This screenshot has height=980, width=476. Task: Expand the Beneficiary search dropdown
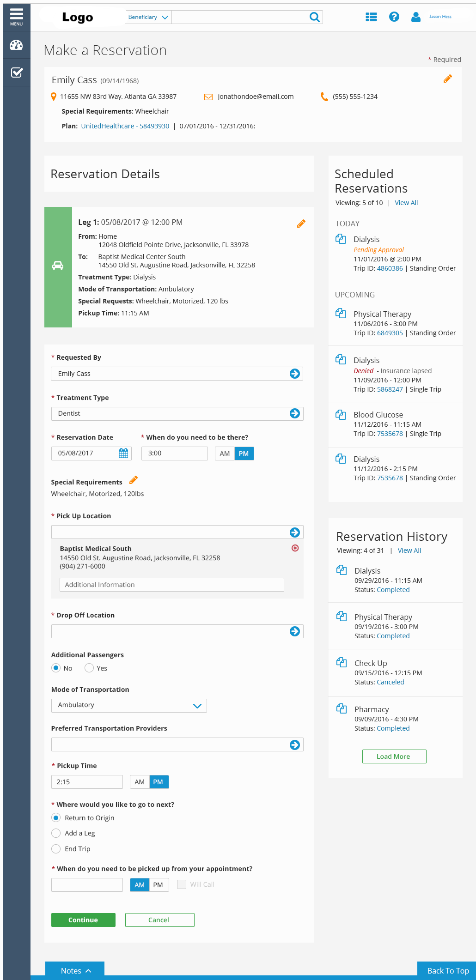[148, 17]
